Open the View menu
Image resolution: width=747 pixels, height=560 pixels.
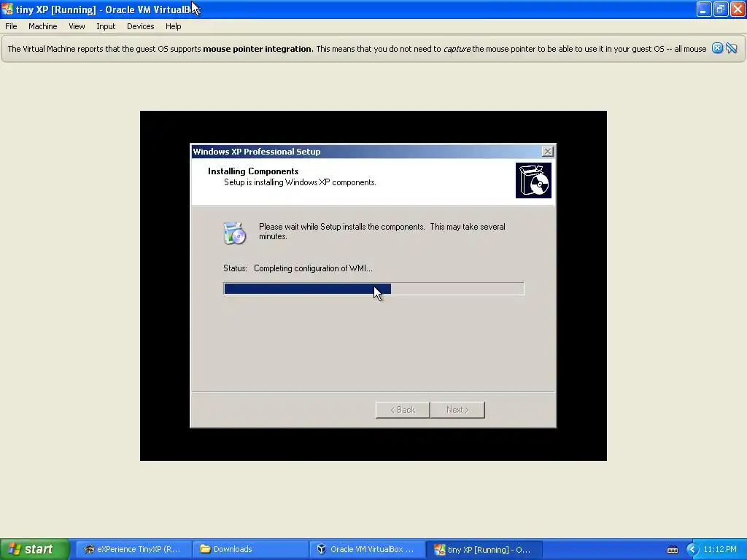click(x=77, y=26)
